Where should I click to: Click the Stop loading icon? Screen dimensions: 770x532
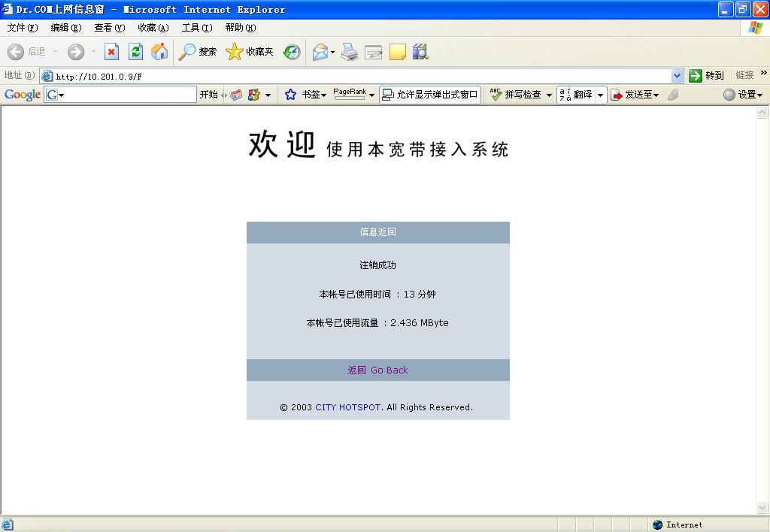point(111,52)
